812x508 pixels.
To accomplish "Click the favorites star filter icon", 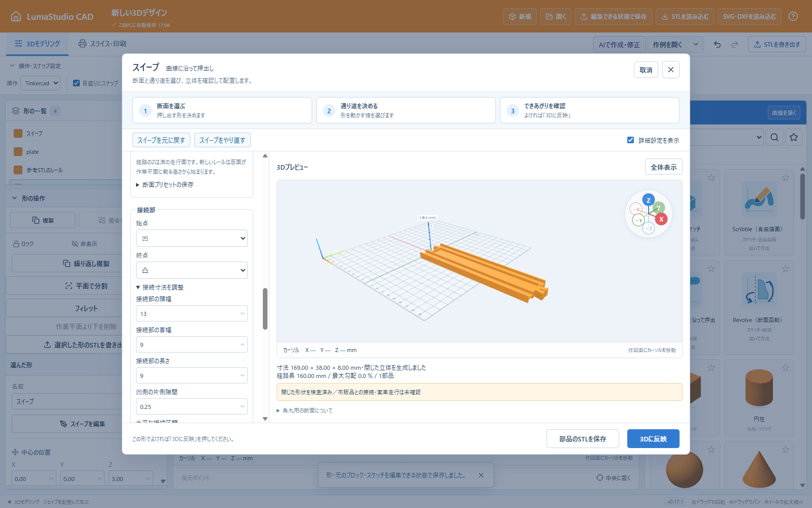I will coord(794,137).
